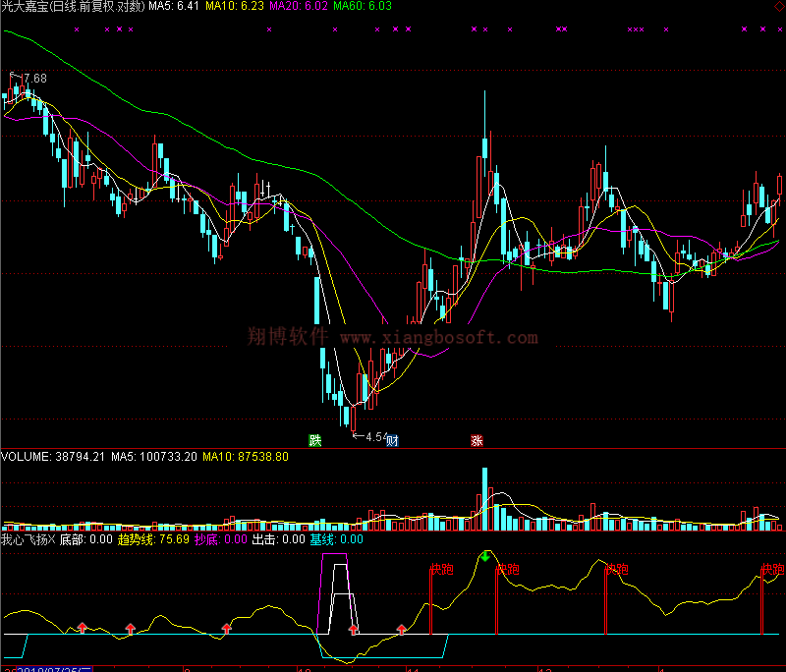This screenshot has height=672, width=786.
Task: Click the magenta 抄底: 0.00 value
Action: point(221,539)
